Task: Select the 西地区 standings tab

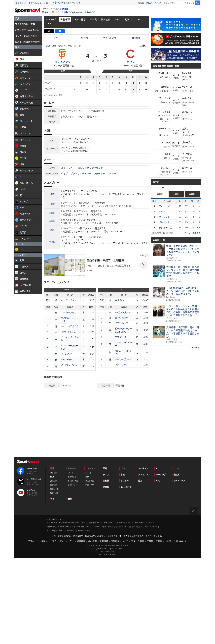Action: 192,194
